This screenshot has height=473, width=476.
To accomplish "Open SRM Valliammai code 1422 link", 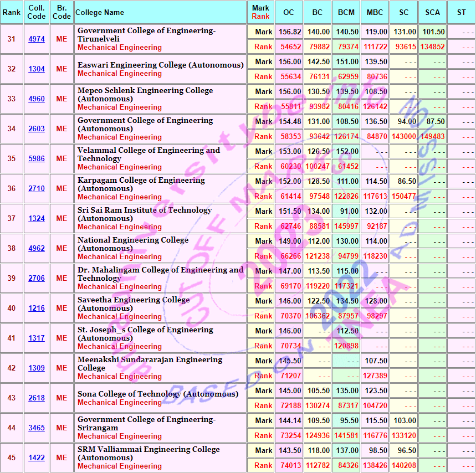I will click(37, 458).
